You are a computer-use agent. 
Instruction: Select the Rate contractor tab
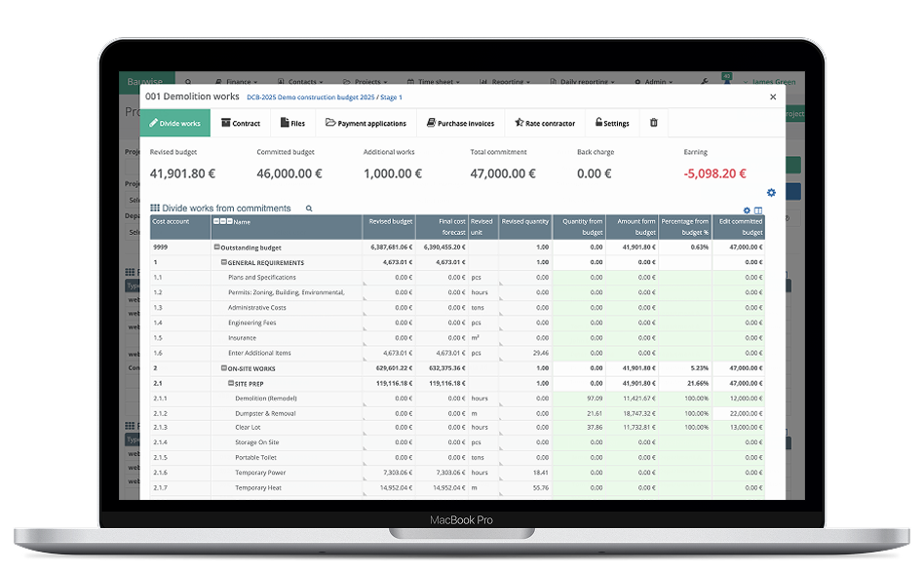tap(545, 124)
